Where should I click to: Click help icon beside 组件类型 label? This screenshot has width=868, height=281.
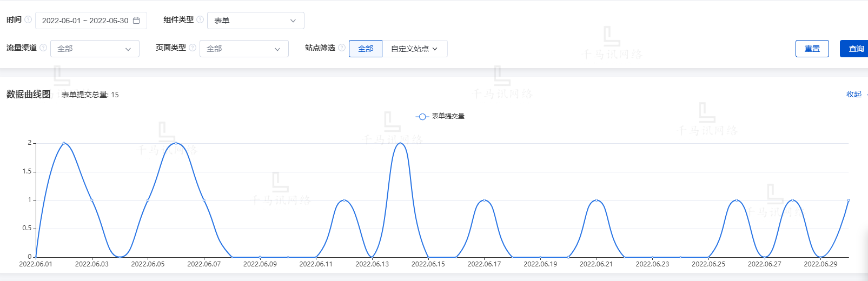[x=200, y=19]
